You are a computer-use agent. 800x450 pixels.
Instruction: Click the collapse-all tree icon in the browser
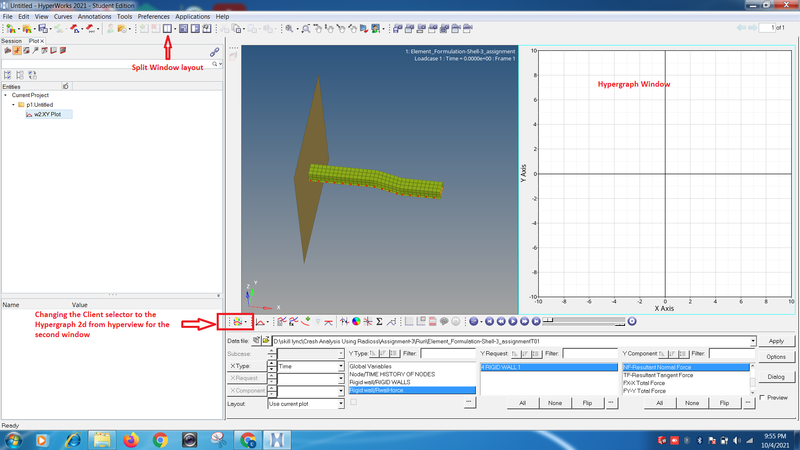coord(20,75)
